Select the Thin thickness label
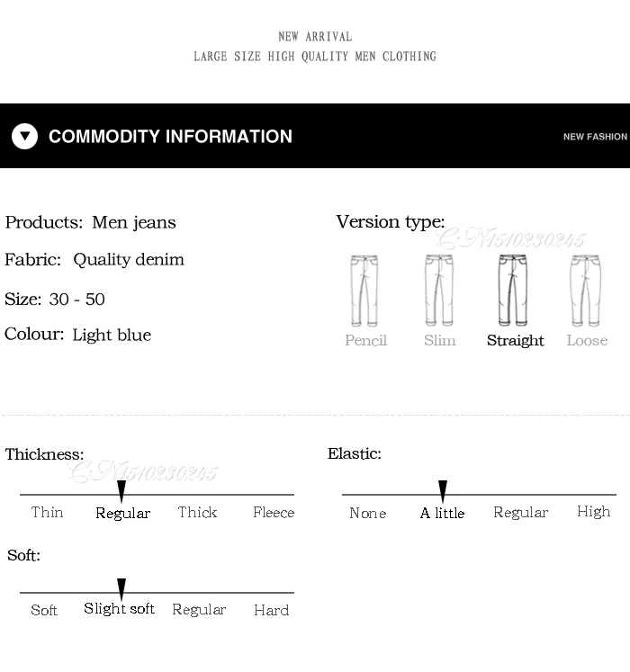The image size is (630, 672). (x=47, y=512)
